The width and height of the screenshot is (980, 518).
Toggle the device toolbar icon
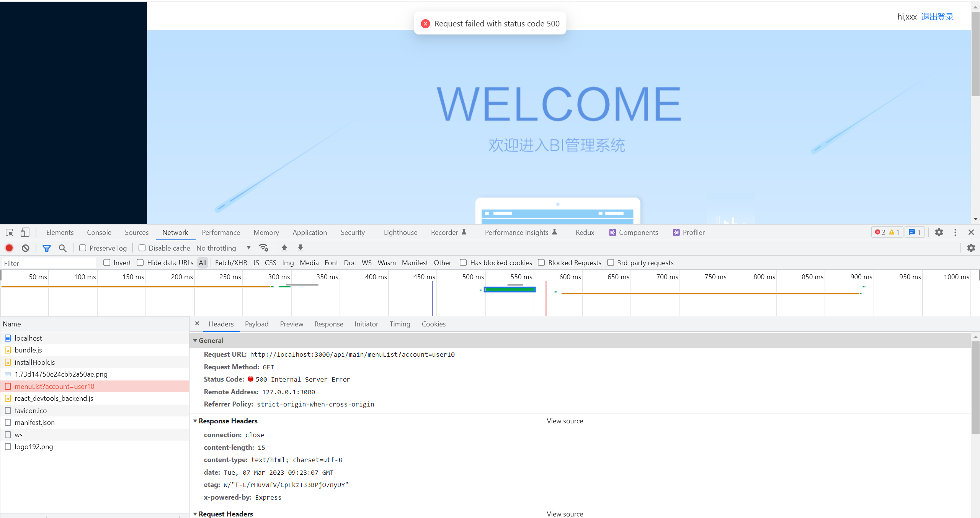pos(25,232)
